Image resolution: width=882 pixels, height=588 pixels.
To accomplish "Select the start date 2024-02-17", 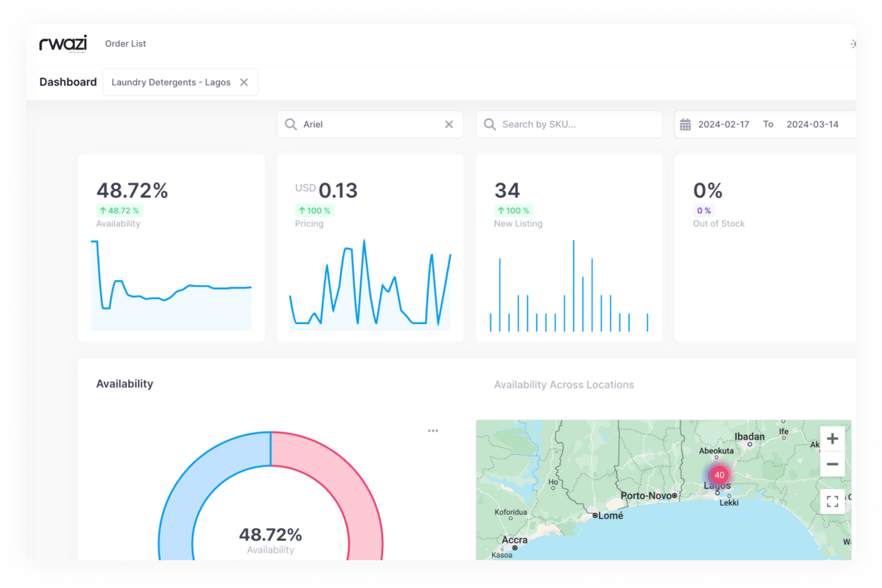I will coord(724,124).
